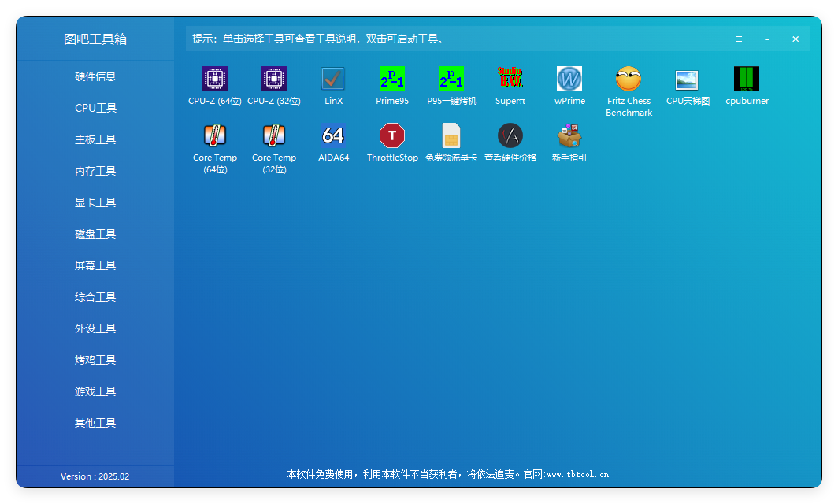Open the 游戏工具 section
The height and width of the screenshot is (504, 838).
pos(95,391)
